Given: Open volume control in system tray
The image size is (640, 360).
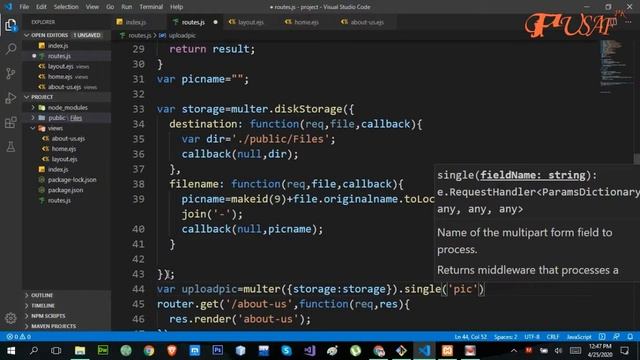Looking at the screenshot, I should (559, 351).
